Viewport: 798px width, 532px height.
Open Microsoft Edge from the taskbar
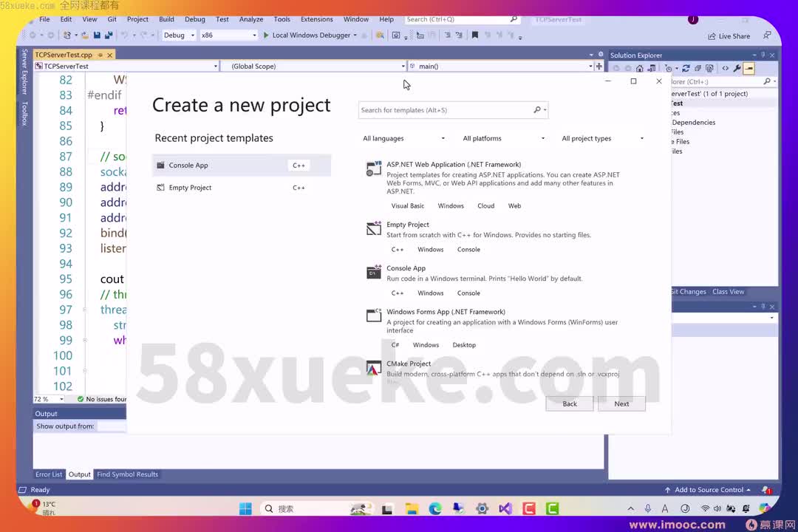coord(435,508)
